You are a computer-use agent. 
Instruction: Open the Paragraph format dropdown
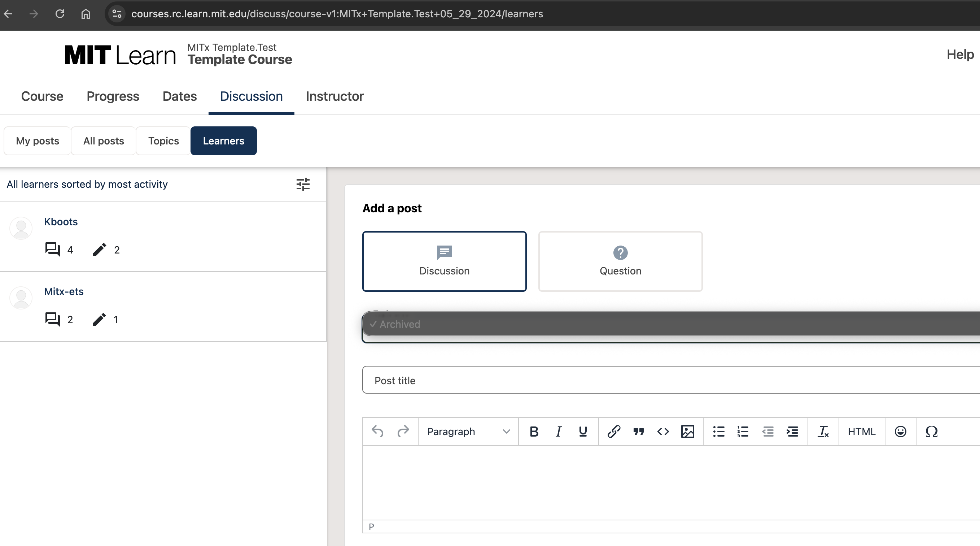(468, 432)
